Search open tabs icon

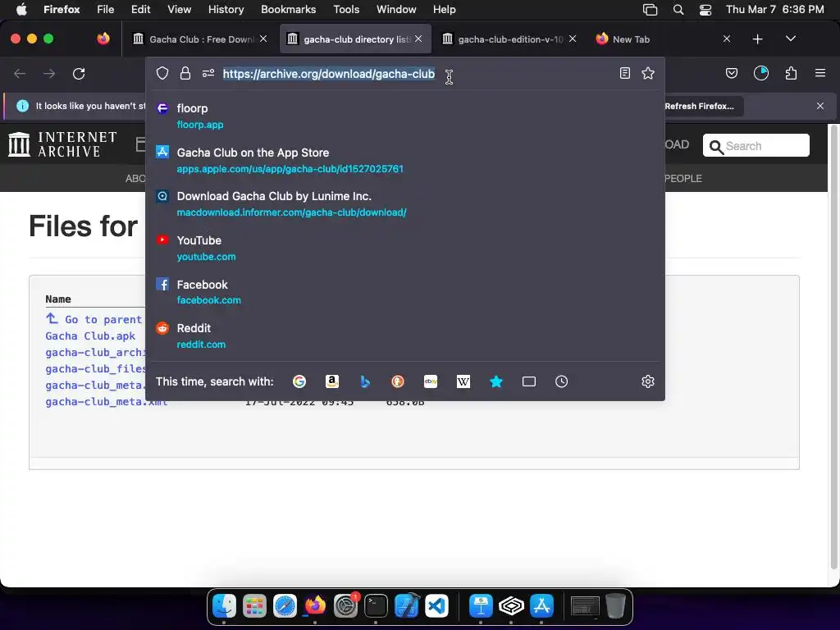click(529, 381)
